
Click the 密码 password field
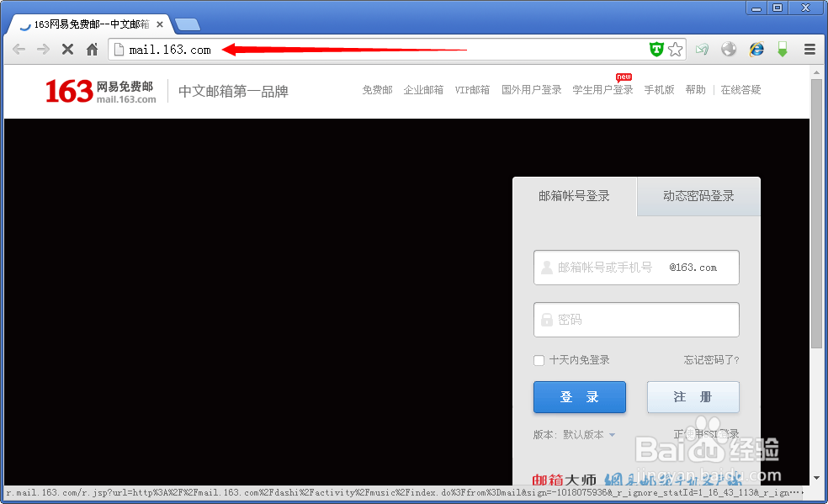(636, 320)
